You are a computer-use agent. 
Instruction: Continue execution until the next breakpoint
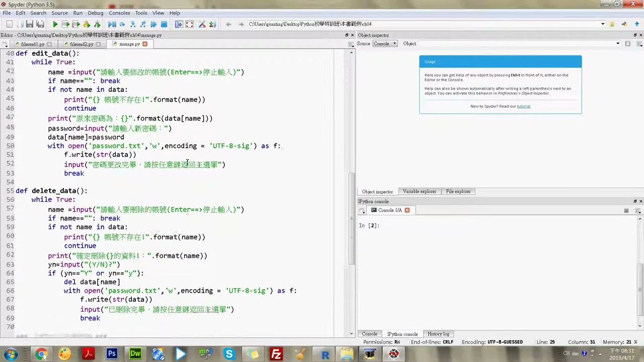[x=153, y=24]
